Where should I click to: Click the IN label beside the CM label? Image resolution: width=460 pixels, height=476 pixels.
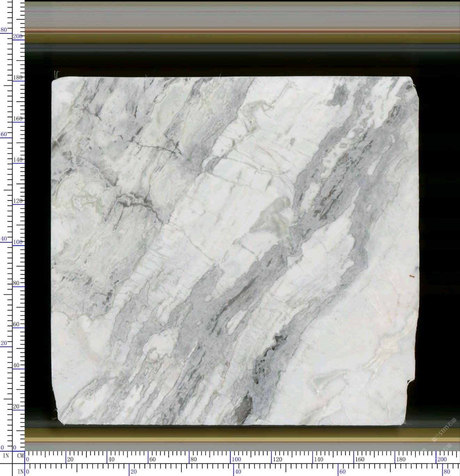[6, 455]
